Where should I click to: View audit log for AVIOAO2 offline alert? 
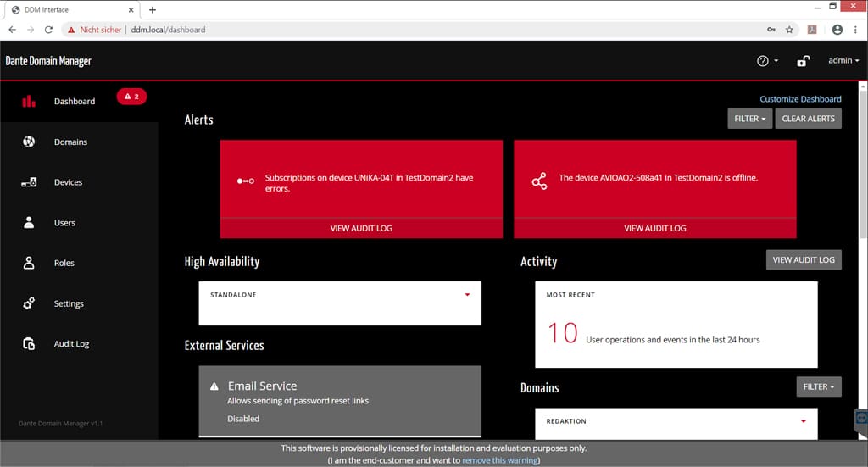(x=655, y=228)
